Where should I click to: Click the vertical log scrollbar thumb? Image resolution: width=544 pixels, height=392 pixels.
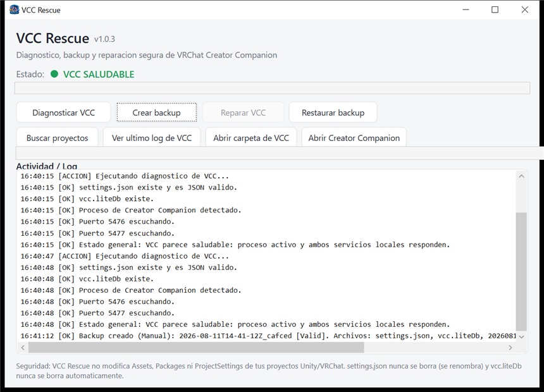tap(521, 271)
